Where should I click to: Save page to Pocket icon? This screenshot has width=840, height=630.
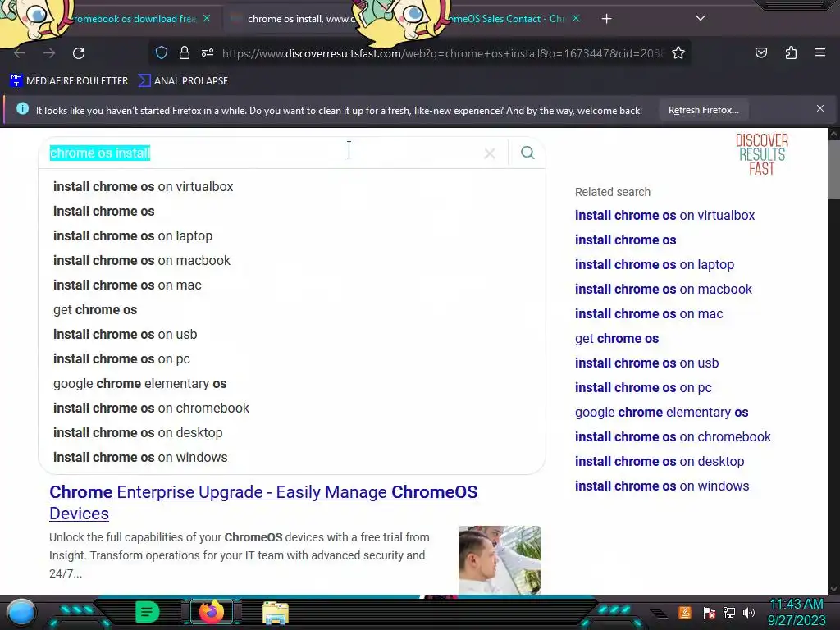click(760, 52)
